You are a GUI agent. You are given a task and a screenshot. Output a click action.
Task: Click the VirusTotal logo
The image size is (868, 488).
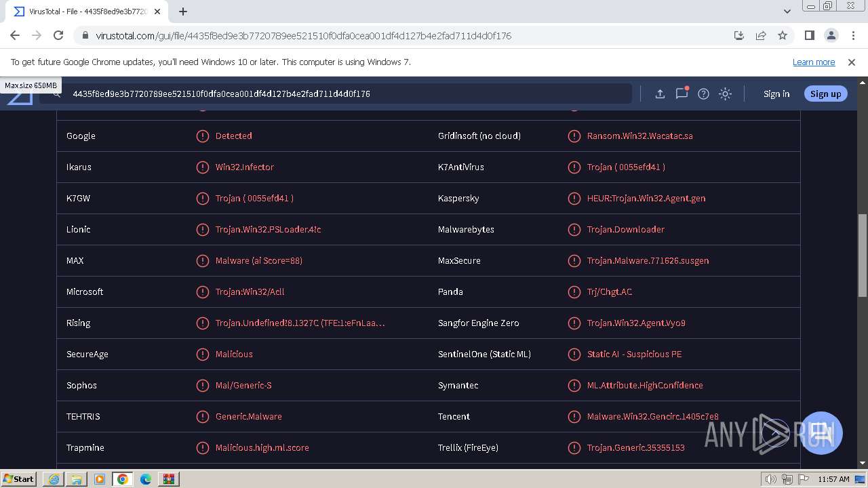point(20,97)
